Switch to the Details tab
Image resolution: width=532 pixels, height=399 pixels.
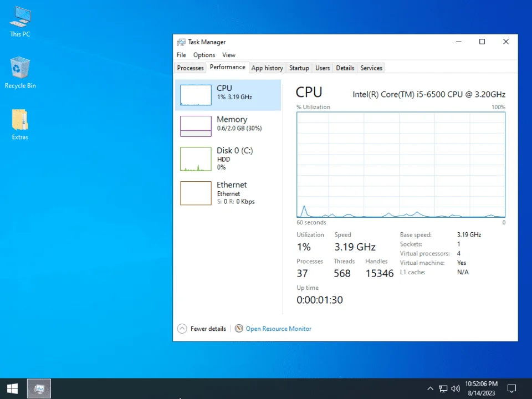tap(345, 68)
